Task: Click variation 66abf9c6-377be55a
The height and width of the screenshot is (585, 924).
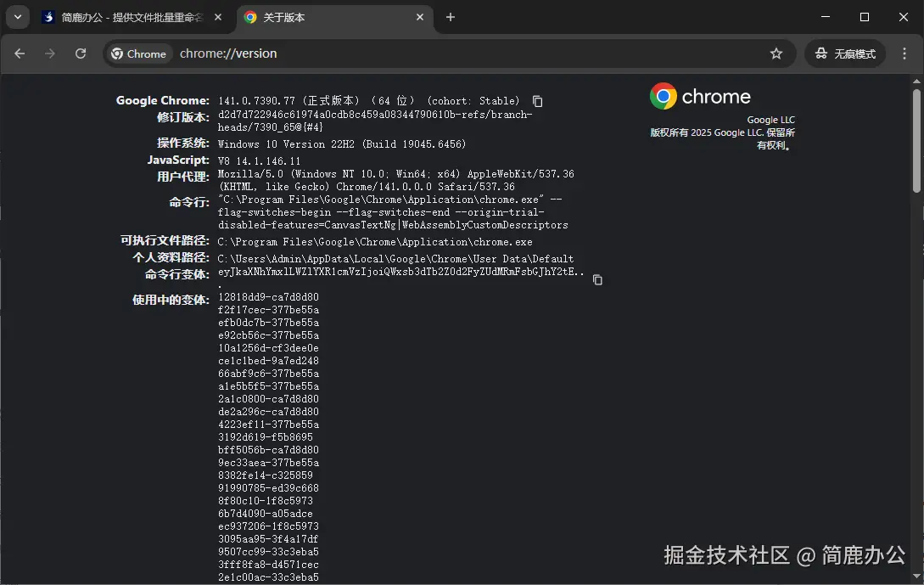Action: point(268,374)
